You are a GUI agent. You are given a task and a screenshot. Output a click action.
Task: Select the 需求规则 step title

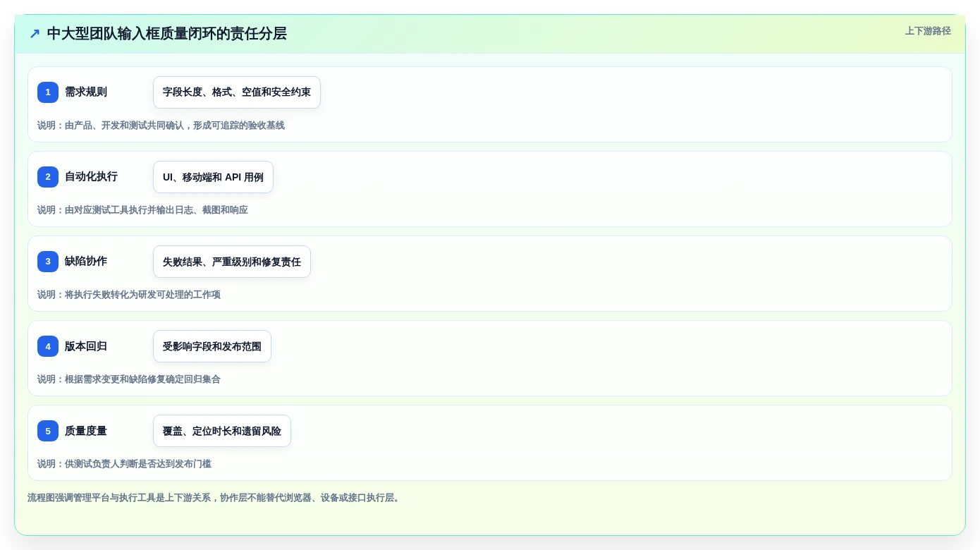pyautogui.click(x=86, y=92)
